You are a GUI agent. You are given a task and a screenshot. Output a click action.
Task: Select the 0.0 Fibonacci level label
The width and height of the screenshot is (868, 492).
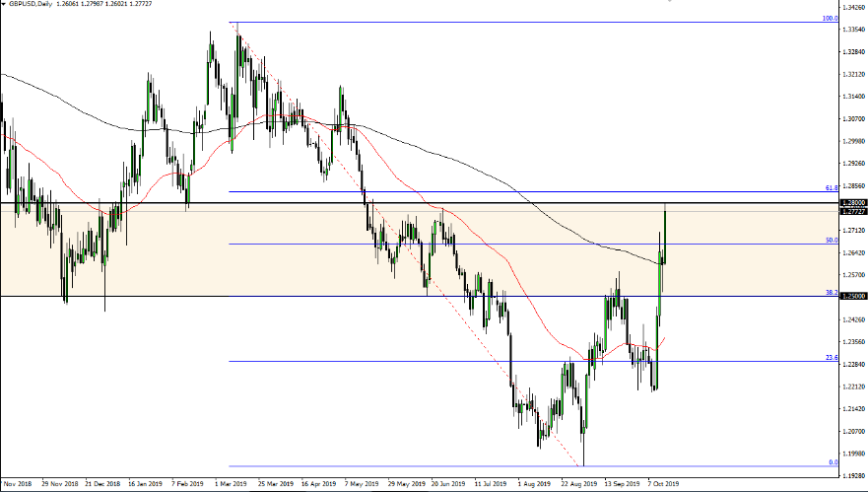pyautogui.click(x=833, y=462)
